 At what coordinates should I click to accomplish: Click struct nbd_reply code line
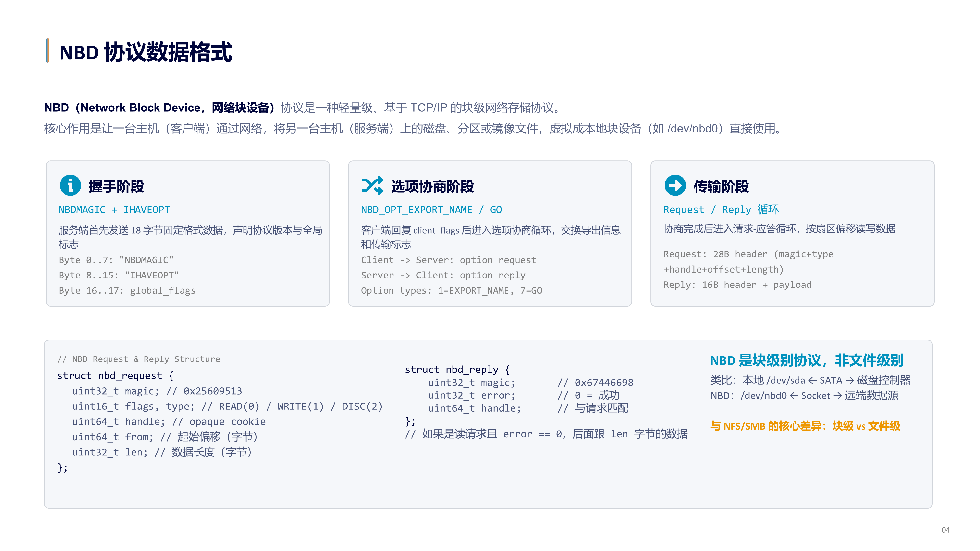click(x=457, y=370)
